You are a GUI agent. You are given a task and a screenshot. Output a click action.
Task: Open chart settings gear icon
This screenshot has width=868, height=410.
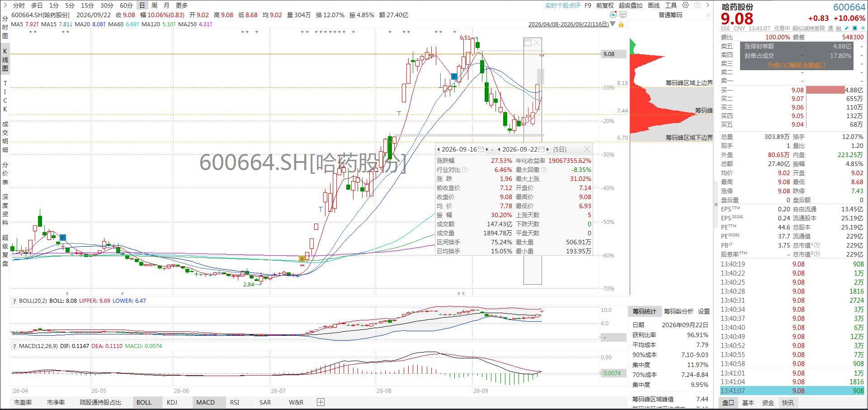pos(685,5)
